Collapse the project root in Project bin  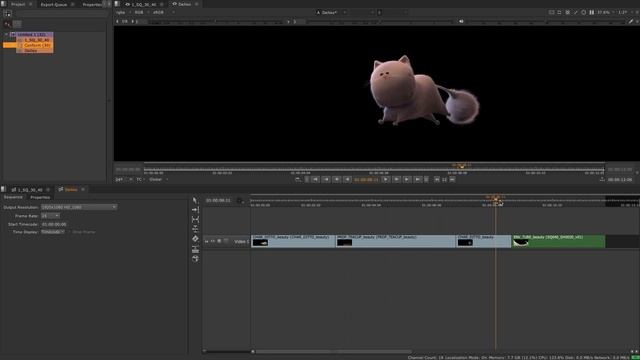7,35
